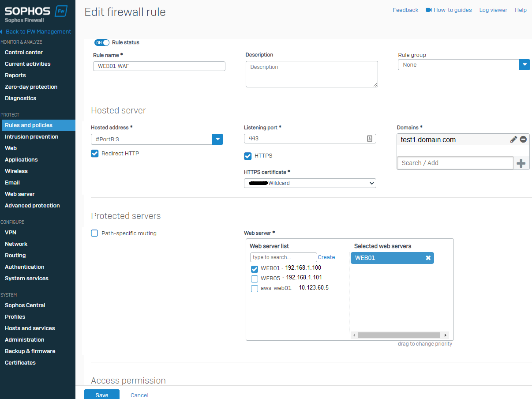Remove test1.domain.com using the minus icon
Screen dimensions: 532x399
523,139
